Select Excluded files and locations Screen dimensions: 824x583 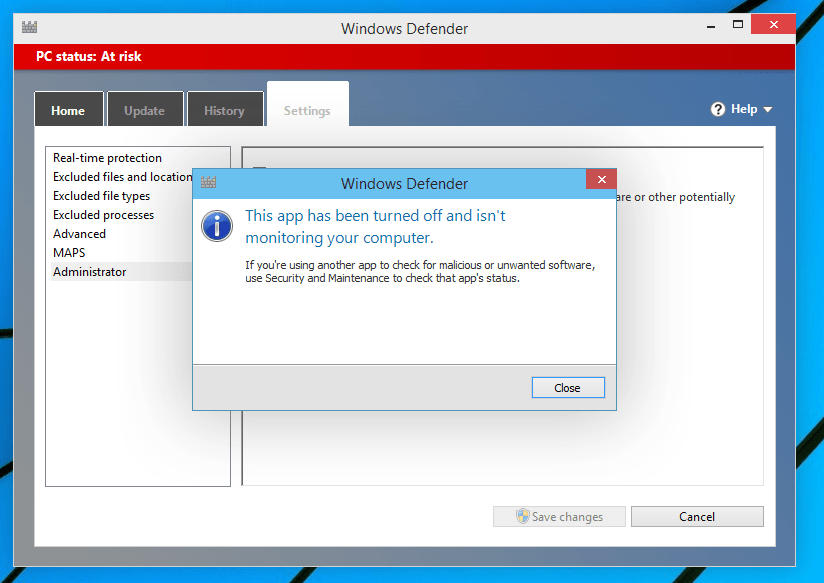point(122,177)
